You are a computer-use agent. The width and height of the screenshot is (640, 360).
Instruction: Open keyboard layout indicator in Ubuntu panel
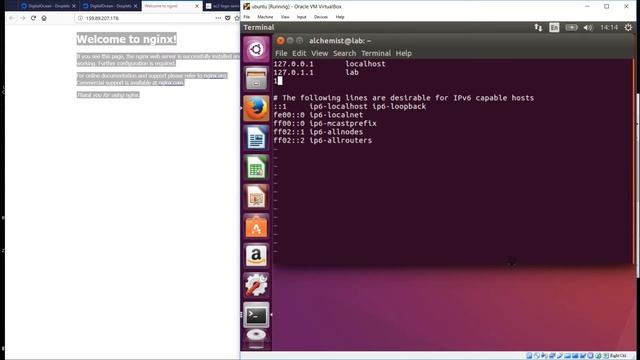click(554, 27)
